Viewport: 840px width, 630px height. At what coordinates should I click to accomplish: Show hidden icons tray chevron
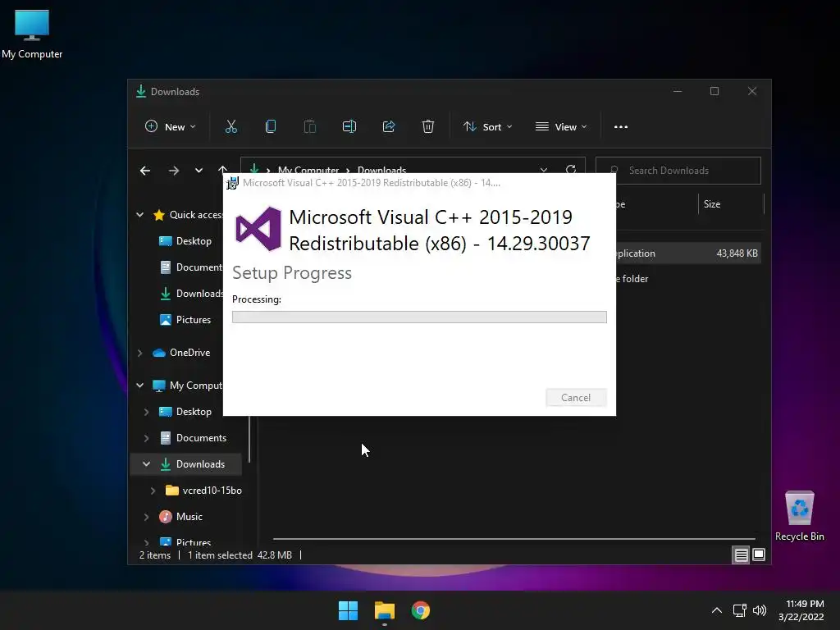(x=716, y=610)
